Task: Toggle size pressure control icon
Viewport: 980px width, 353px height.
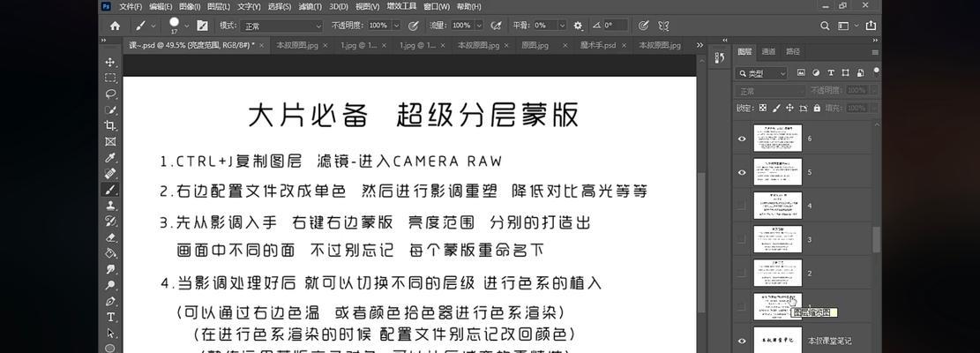Action: (643, 26)
